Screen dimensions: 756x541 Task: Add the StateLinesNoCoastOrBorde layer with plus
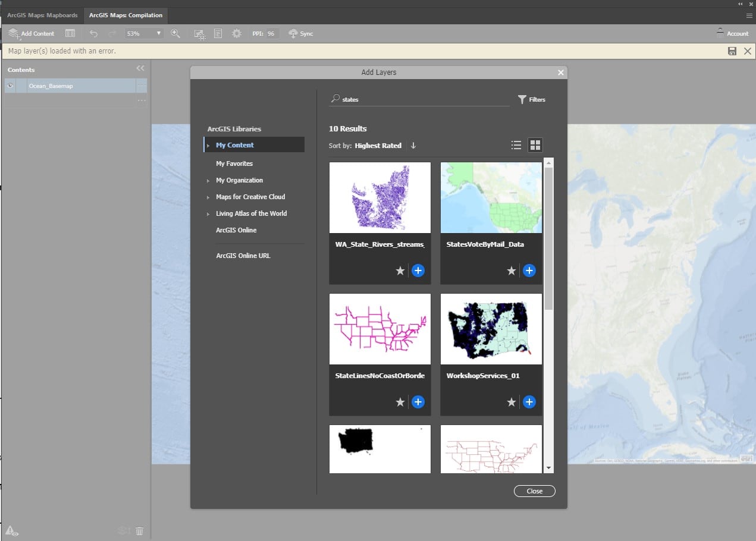tap(418, 402)
